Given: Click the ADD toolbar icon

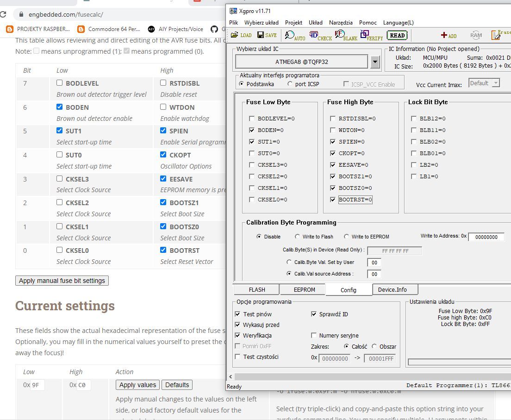Looking at the screenshot, I should click(x=449, y=35).
